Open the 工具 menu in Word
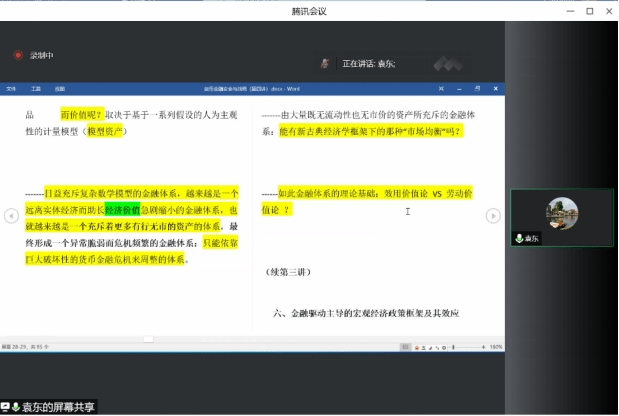The image size is (619, 416). point(35,89)
